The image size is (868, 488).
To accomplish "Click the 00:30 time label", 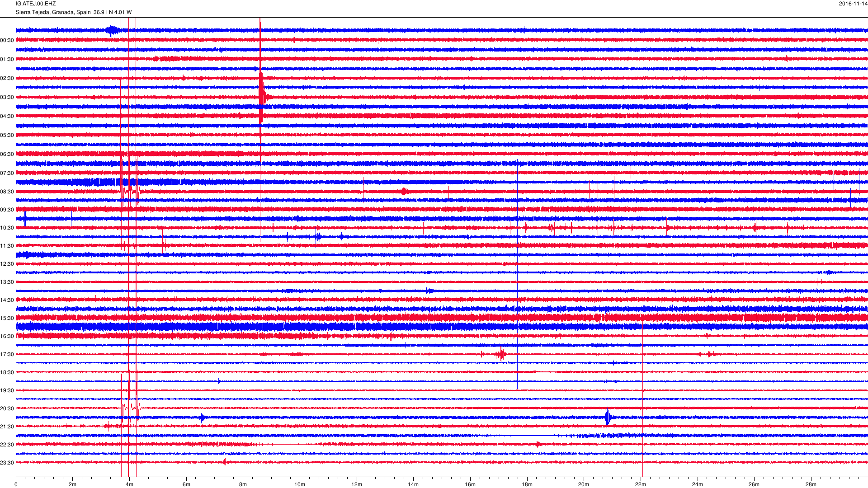I will (7, 40).
